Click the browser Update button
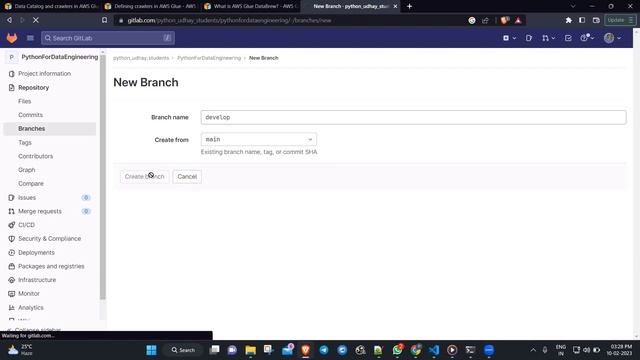 [x=619, y=20]
